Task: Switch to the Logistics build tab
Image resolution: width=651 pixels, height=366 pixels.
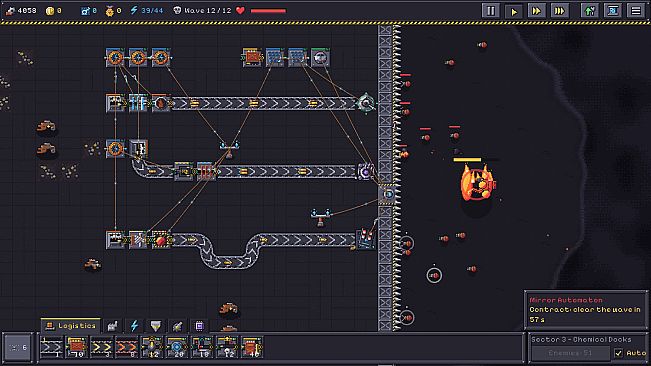Action: [71, 326]
